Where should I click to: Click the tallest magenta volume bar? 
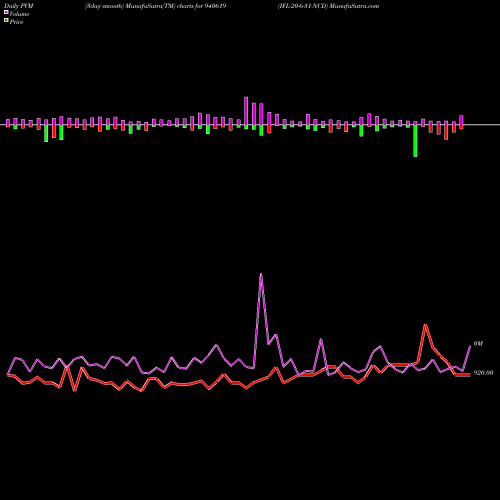(x=246, y=111)
